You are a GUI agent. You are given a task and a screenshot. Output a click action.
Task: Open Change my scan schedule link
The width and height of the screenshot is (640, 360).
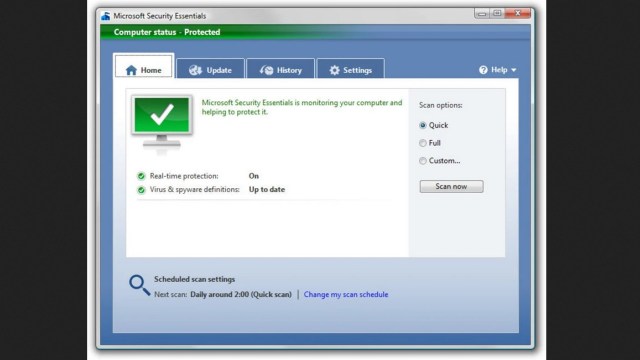coord(346,294)
